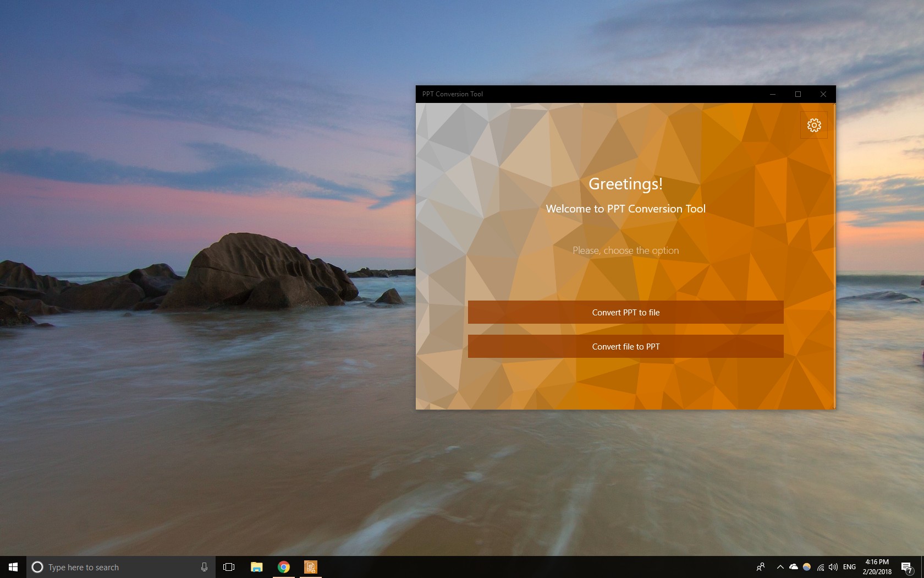Click the Convert PPT to file button
This screenshot has height=578, width=924.
coord(625,312)
